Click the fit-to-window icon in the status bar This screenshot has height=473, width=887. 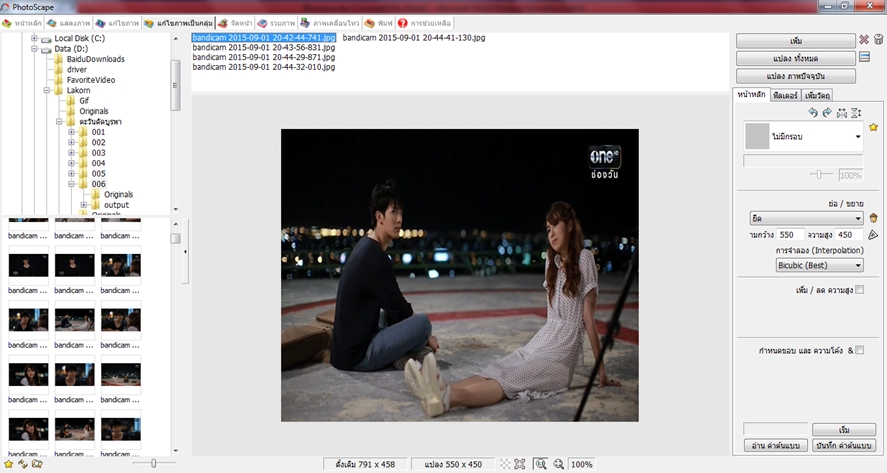point(520,465)
